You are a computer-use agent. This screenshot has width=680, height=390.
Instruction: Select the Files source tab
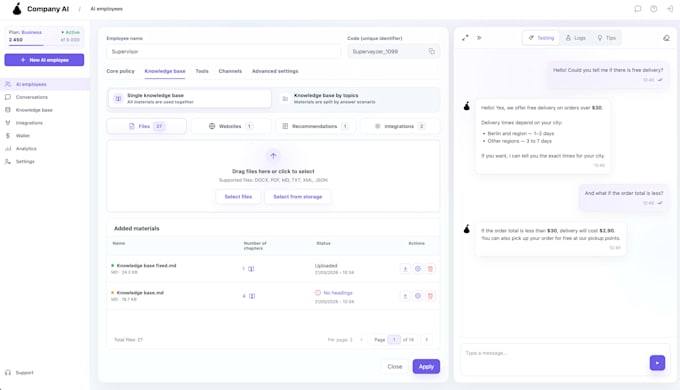pyautogui.click(x=147, y=126)
